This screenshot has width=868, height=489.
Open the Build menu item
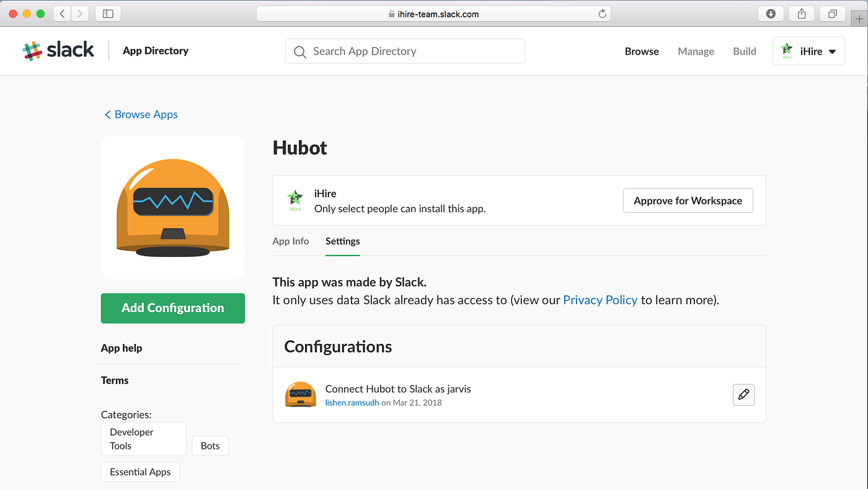point(745,52)
